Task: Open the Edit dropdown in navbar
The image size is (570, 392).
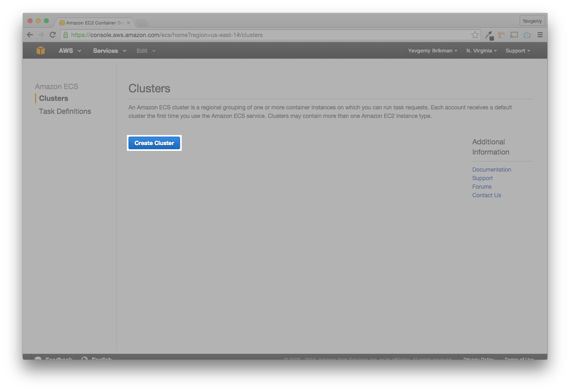Action: click(x=146, y=51)
